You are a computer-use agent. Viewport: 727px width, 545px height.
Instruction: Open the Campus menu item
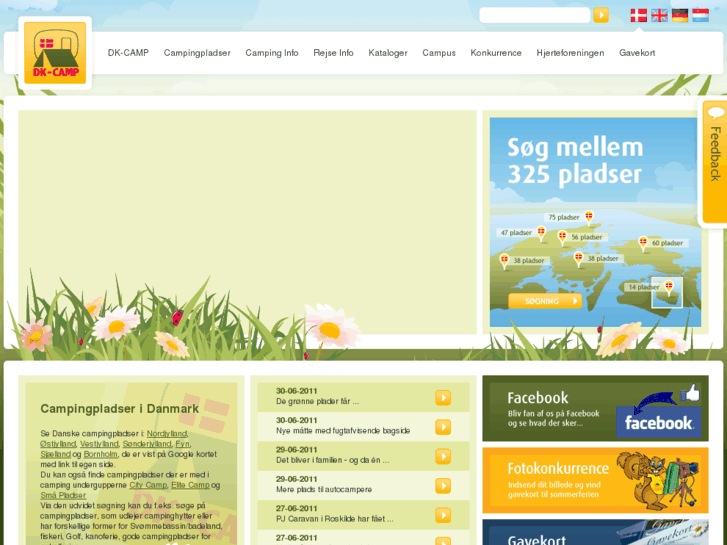439,53
